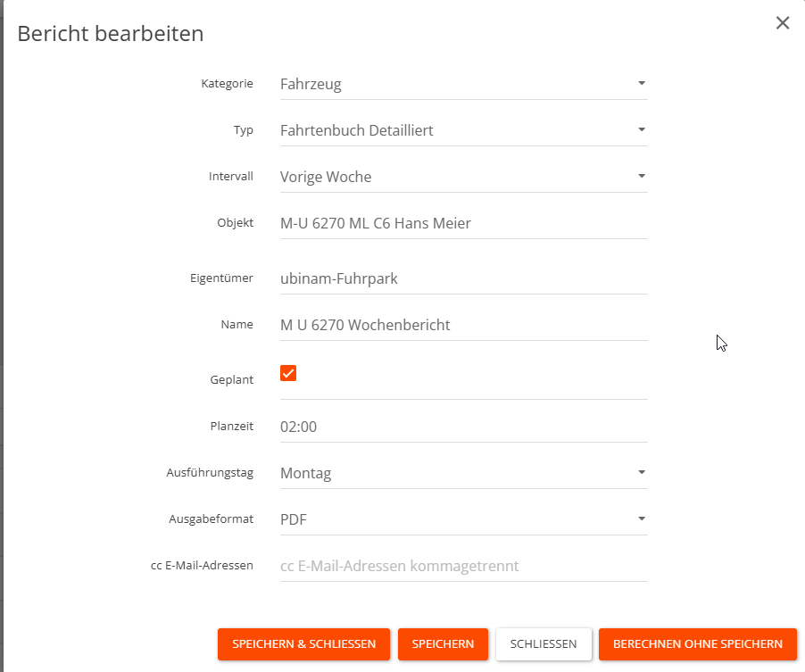The image size is (805, 672).
Task: Open the Intervall dropdown arrow
Action: pyautogui.click(x=641, y=176)
